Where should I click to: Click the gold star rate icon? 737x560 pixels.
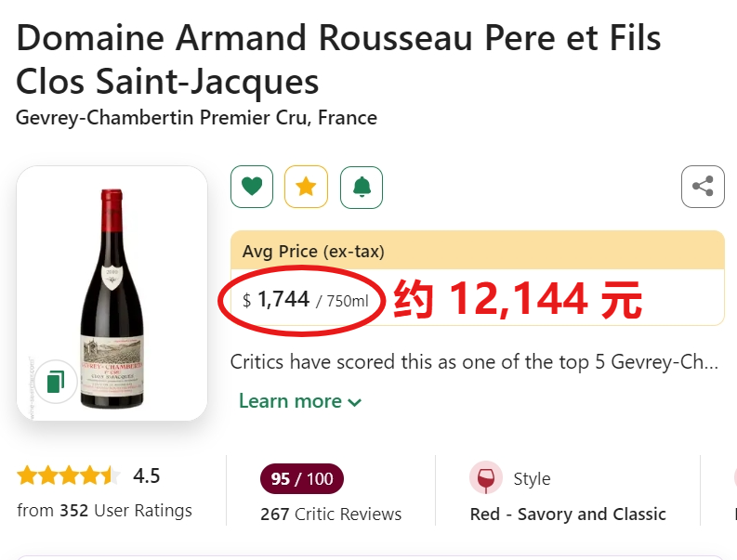pyautogui.click(x=306, y=187)
